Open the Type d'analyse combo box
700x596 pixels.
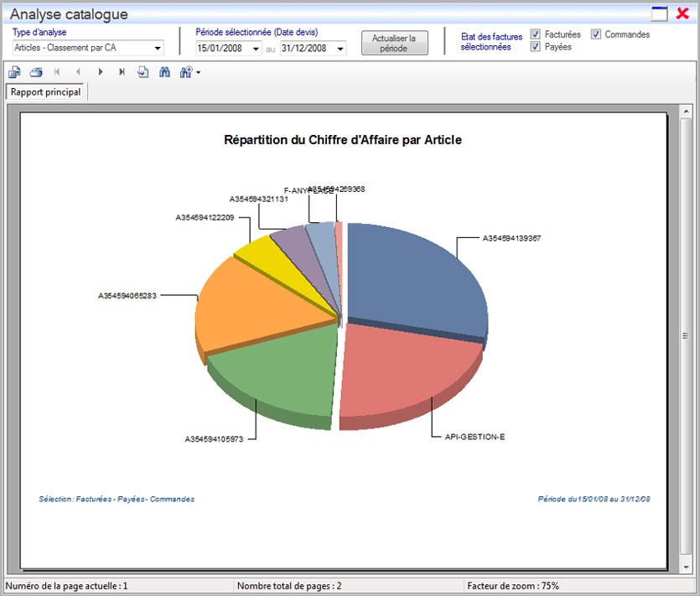point(88,48)
